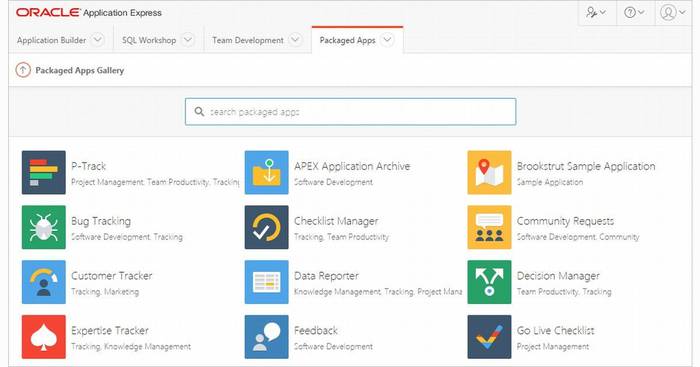The image size is (700, 367).
Task: Click the Expertise Tracker title
Action: (x=110, y=331)
